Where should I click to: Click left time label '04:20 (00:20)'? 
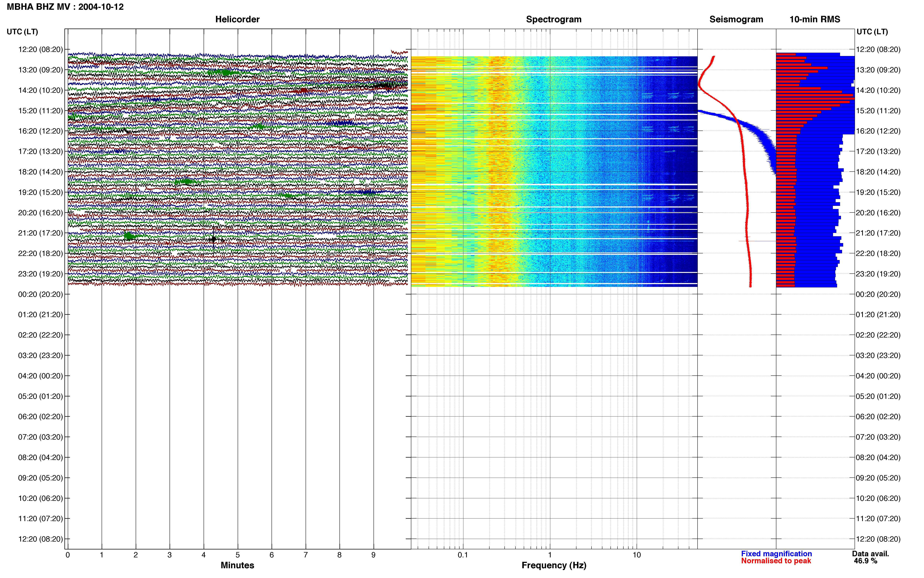coord(41,376)
